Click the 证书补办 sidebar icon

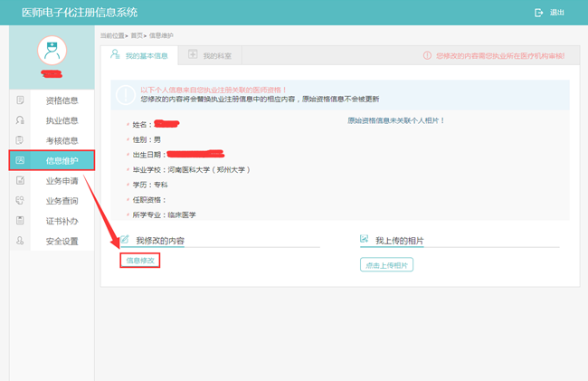click(x=20, y=221)
